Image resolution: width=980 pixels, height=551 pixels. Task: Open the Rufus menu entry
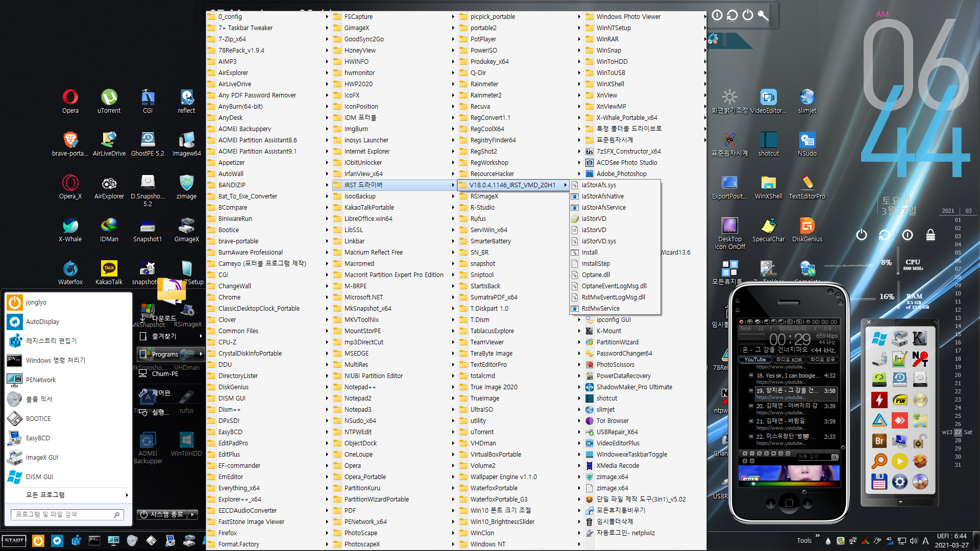pos(520,218)
